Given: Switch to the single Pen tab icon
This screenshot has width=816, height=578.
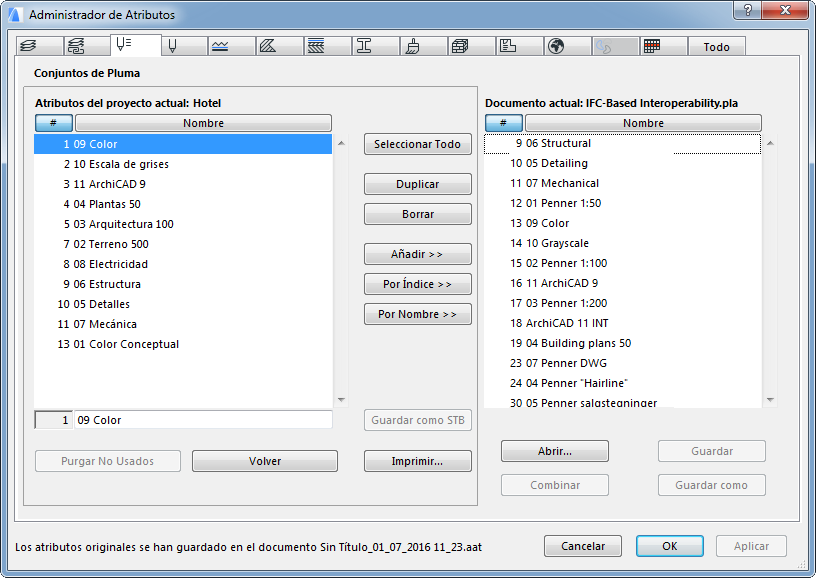Looking at the screenshot, I should pyautogui.click(x=184, y=46).
